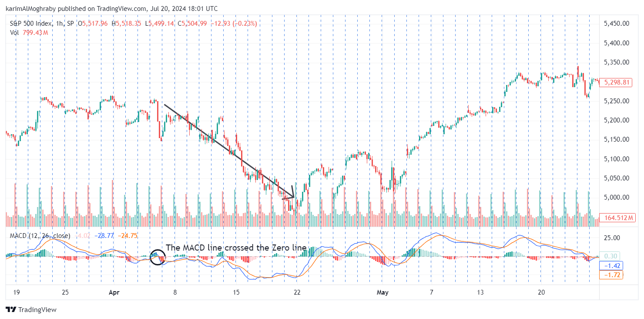
Task: Click the 5,100.00 price axis label
Action: coord(617,159)
